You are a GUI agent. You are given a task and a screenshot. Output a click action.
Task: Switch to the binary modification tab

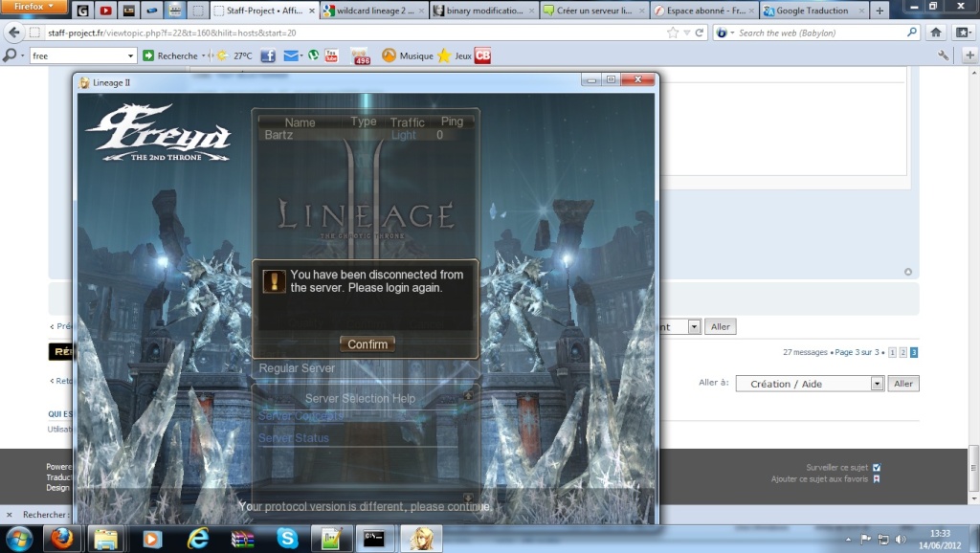tap(483, 11)
